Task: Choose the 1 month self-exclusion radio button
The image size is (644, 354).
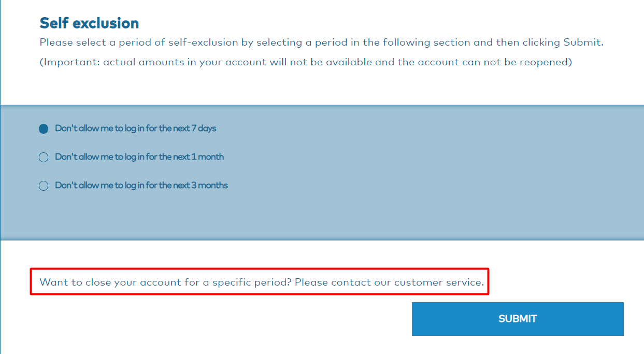Action: [x=44, y=157]
